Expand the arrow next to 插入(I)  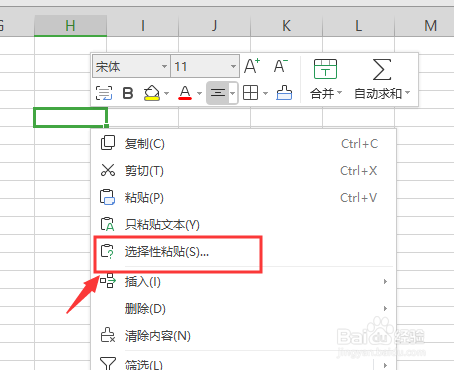coord(385,282)
